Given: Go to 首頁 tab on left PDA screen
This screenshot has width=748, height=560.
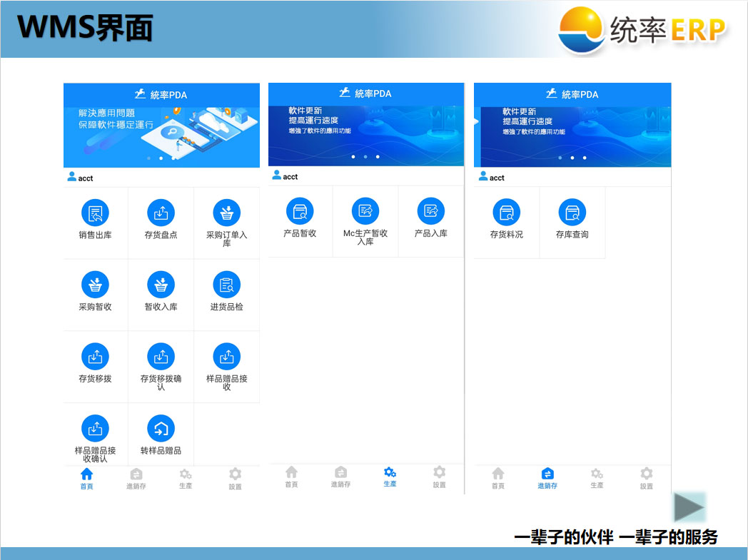Looking at the screenshot, I should tap(87, 479).
